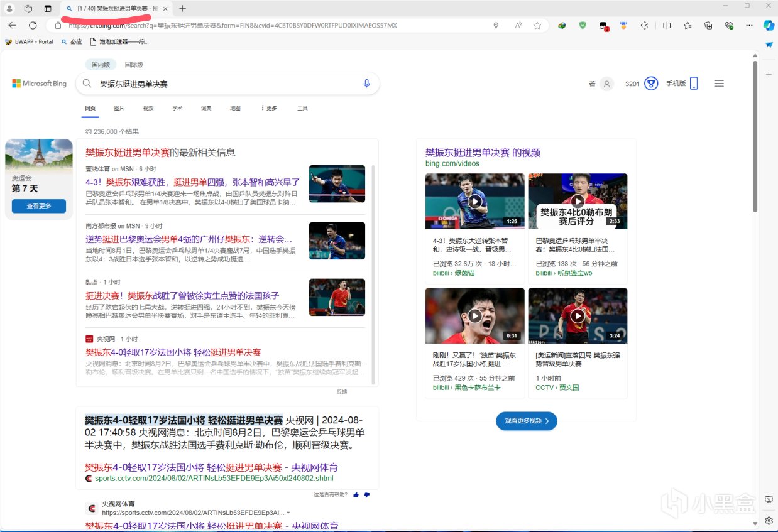Open a new tab with plus button
778x532 pixels.
point(182,8)
